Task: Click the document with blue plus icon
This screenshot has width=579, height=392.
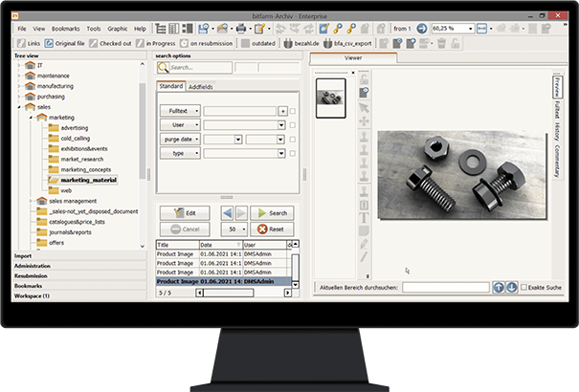Action: coord(411,44)
